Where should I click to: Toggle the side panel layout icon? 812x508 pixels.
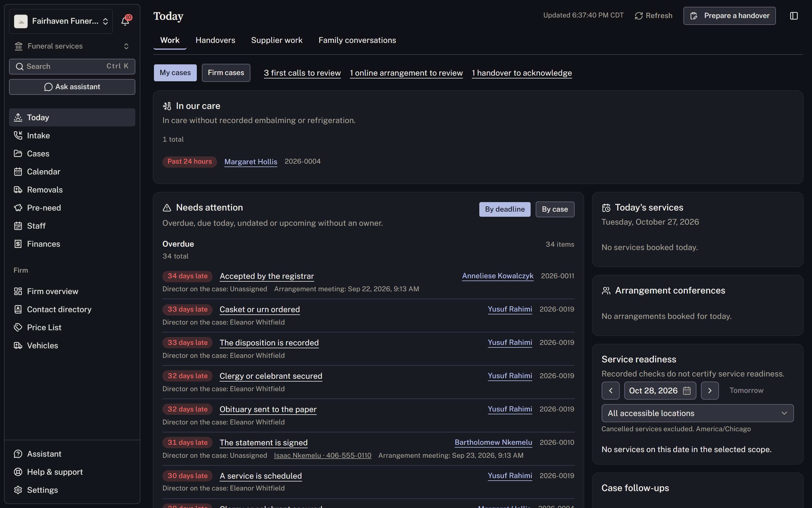(x=794, y=16)
